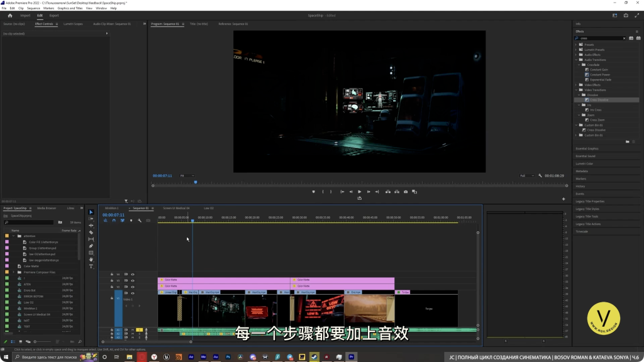This screenshot has width=644, height=362.
Task: Select the Ripple Edit tool
Action: pyautogui.click(x=91, y=226)
